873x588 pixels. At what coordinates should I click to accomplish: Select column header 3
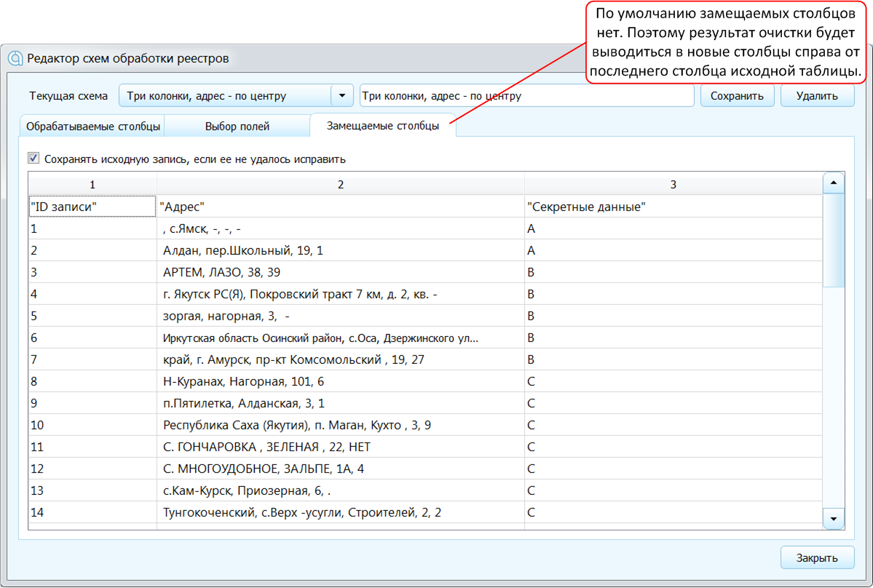point(673,184)
